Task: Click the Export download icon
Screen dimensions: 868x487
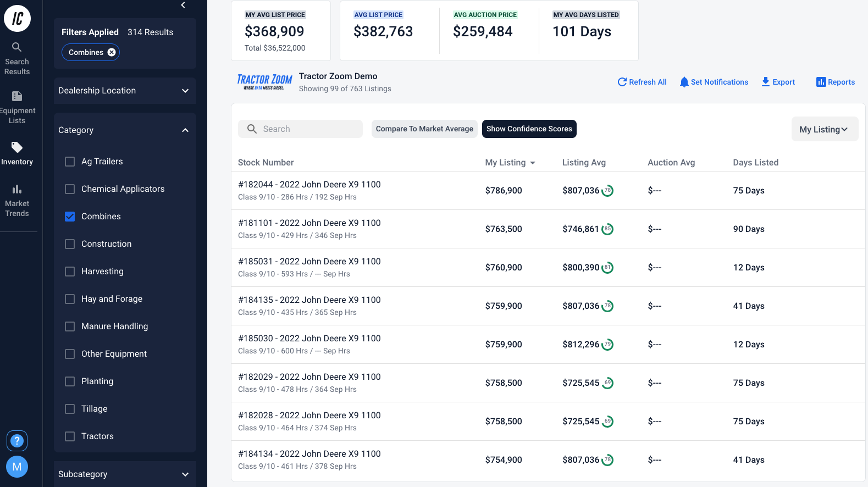Action: 765,82
